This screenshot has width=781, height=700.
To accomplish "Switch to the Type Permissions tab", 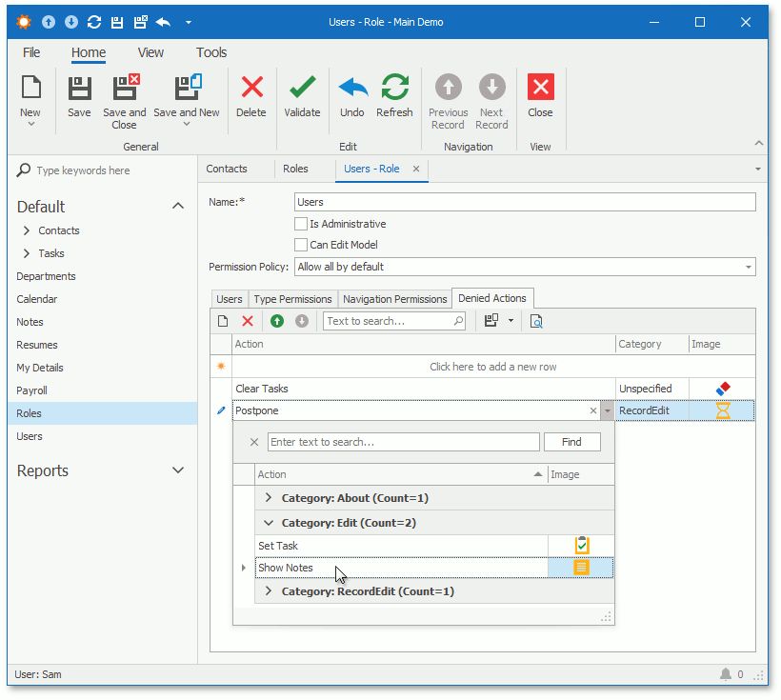I will pyautogui.click(x=292, y=299).
